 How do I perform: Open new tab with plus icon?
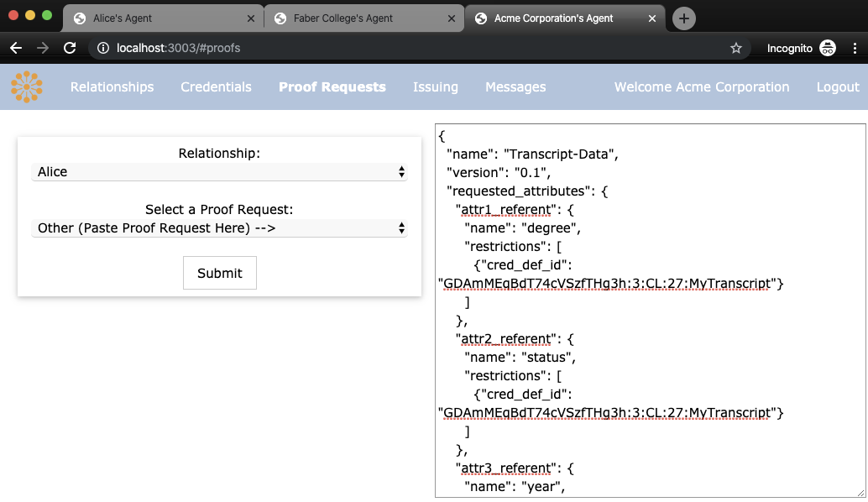point(683,18)
